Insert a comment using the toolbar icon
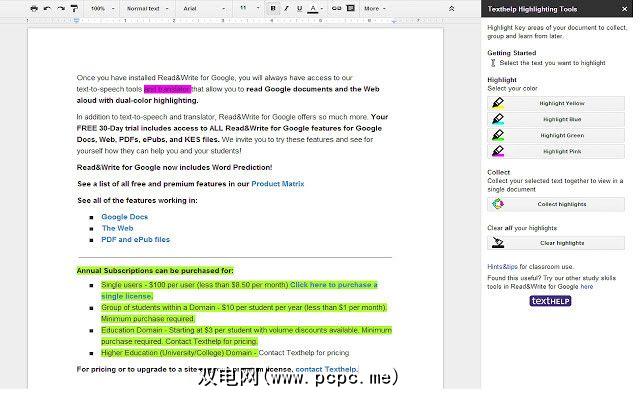This screenshot has width=640, height=400. [x=348, y=8]
